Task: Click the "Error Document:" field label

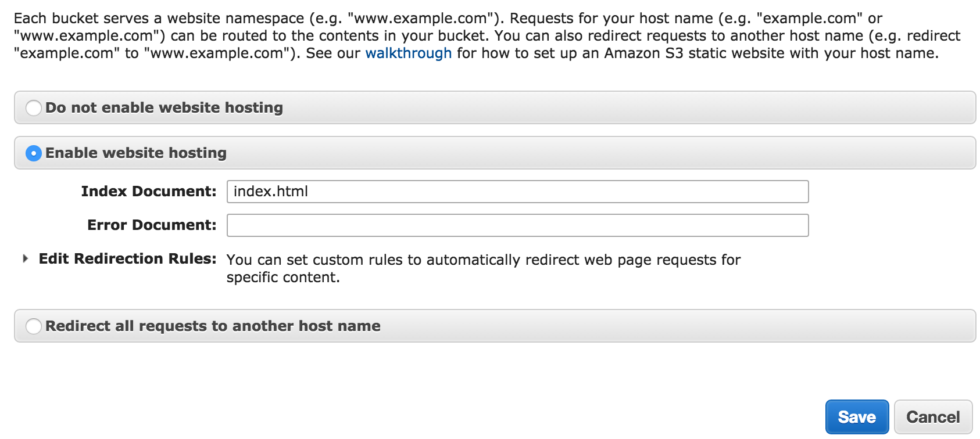Action: 152,225
